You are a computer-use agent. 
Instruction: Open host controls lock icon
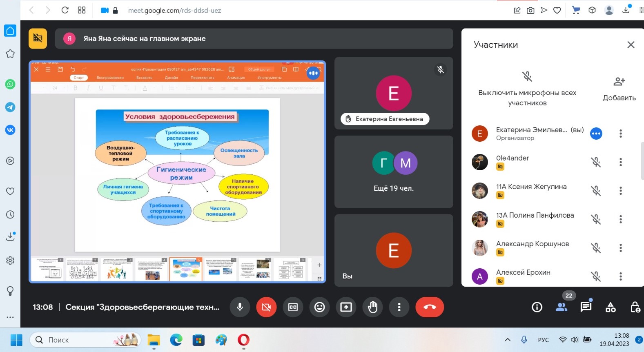tap(635, 307)
